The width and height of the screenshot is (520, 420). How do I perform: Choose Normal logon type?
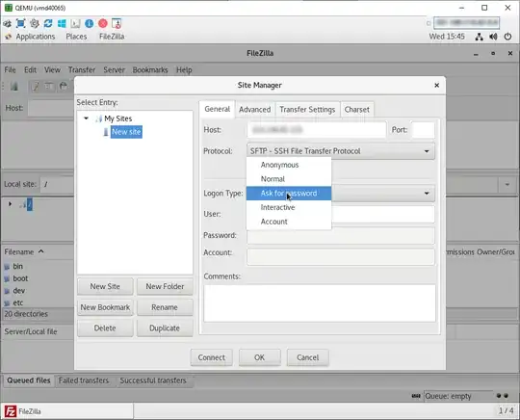pyautogui.click(x=289, y=179)
